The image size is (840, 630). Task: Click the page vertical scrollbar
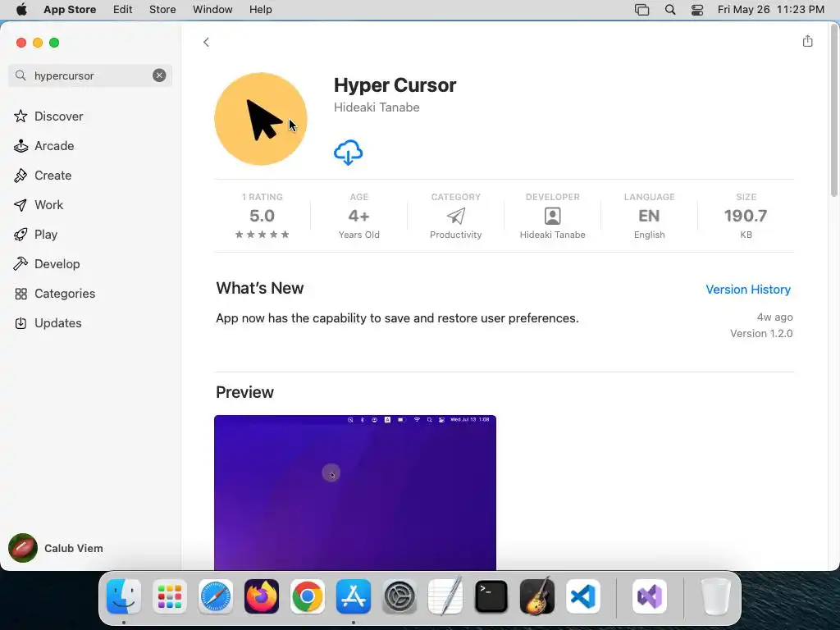[833, 111]
